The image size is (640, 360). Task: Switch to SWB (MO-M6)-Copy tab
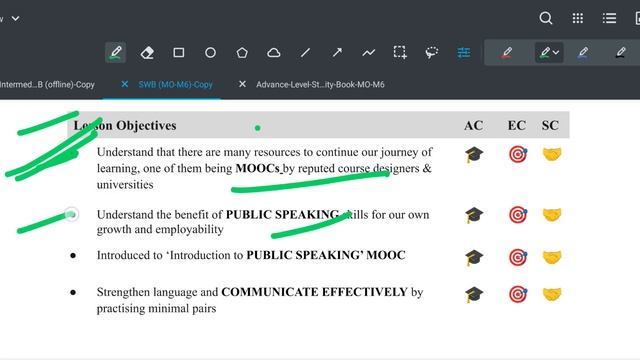point(176,84)
